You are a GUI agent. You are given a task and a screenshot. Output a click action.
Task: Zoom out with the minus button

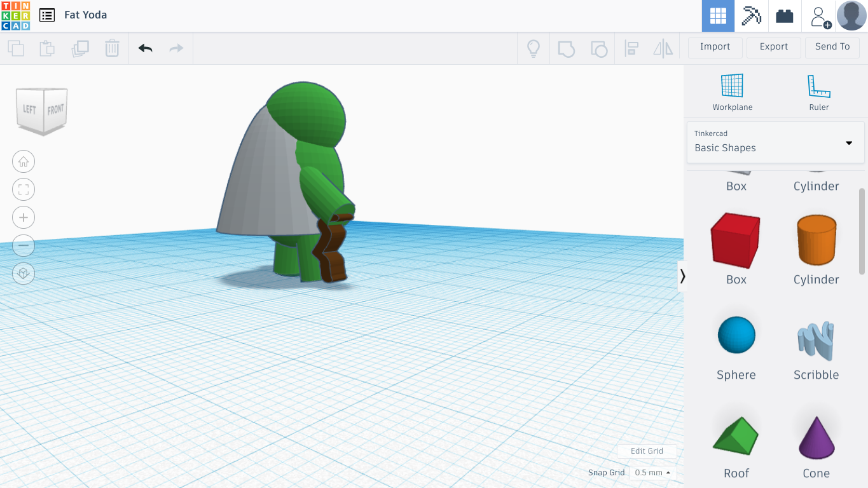coord(24,245)
